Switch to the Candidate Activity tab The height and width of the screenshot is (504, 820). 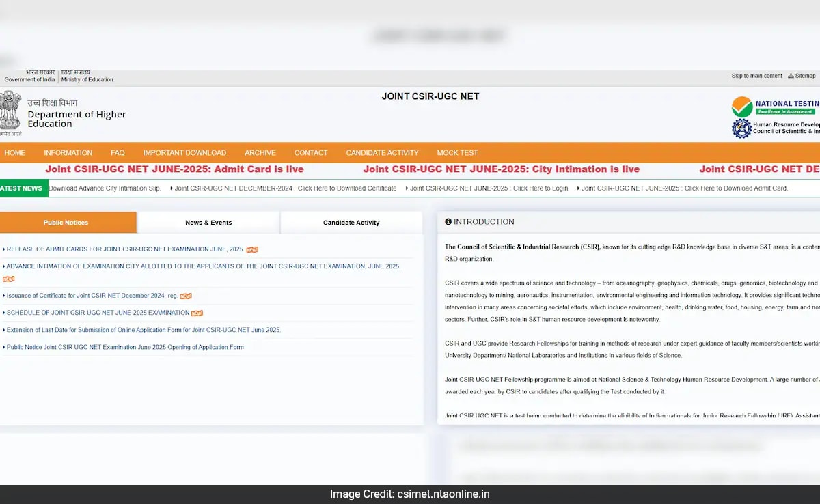pyautogui.click(x=351, y=223)
